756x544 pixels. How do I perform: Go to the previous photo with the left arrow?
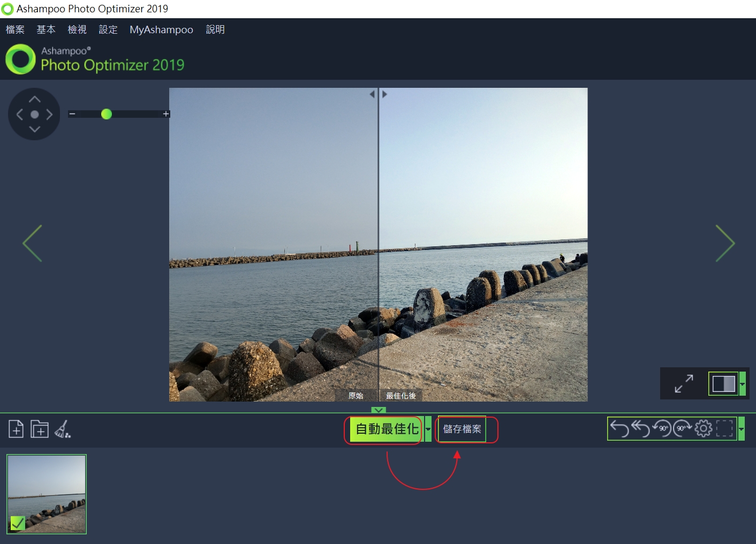click(32, 243)
